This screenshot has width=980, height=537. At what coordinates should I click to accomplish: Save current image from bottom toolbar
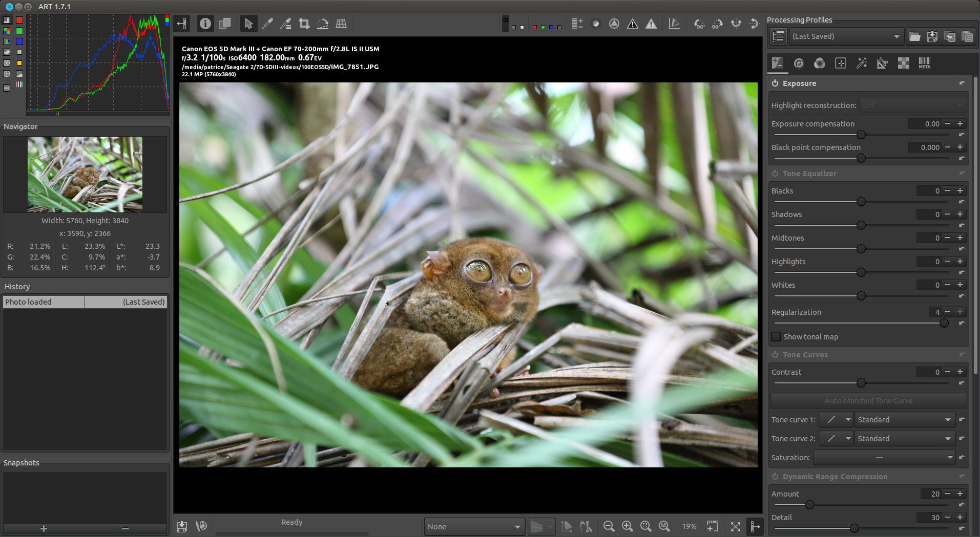coord(182,526)
